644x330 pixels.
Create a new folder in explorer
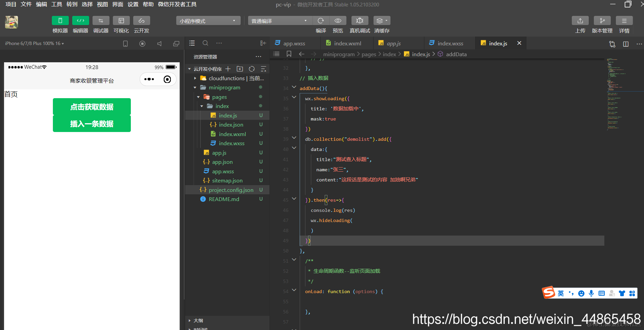point(240,69)
